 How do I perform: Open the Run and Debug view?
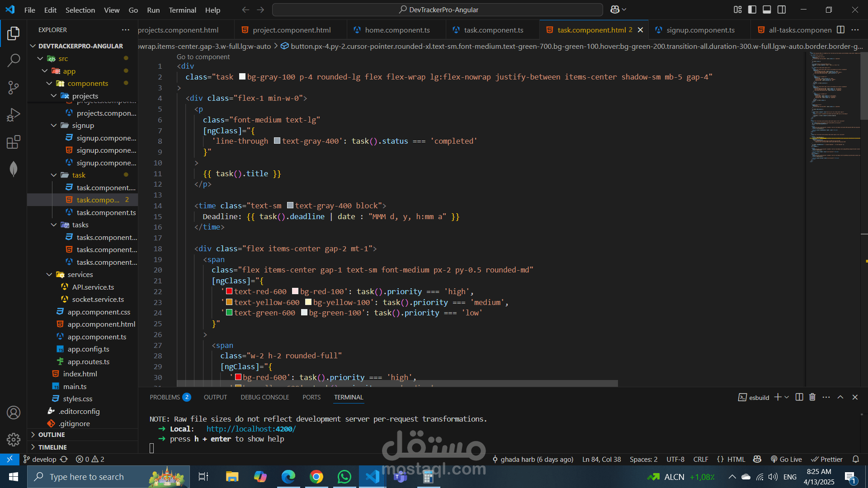[x=14, y=115]
